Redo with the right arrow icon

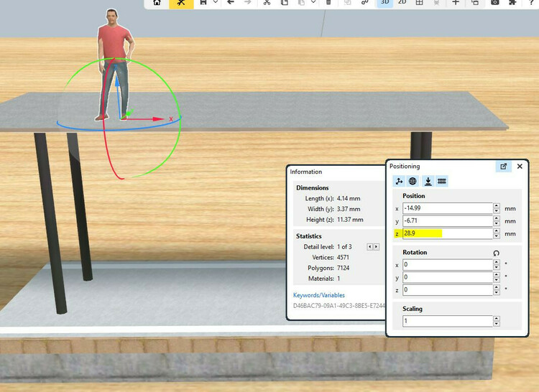(x=248, y=2)
